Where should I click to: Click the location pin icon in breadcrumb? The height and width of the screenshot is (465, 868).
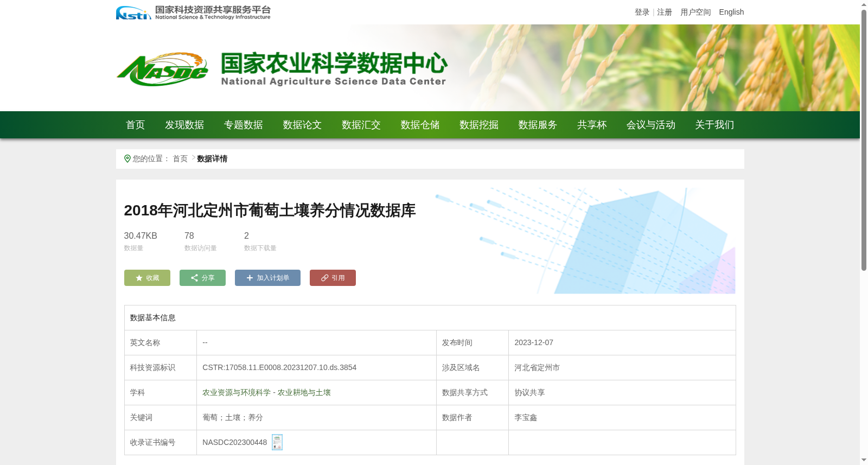tap(127, 158)
